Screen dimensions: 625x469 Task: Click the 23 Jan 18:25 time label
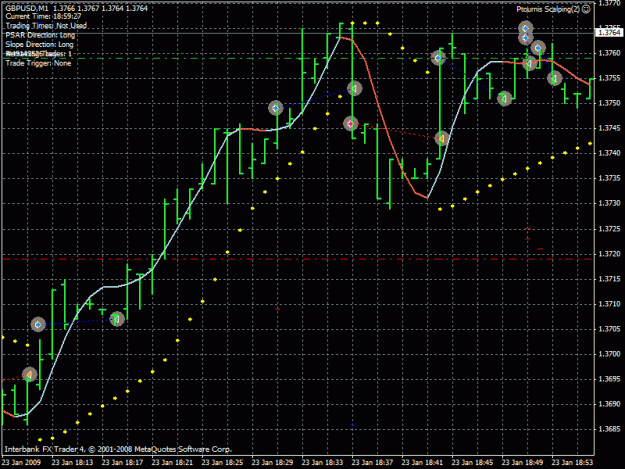[x=222, y=462]
